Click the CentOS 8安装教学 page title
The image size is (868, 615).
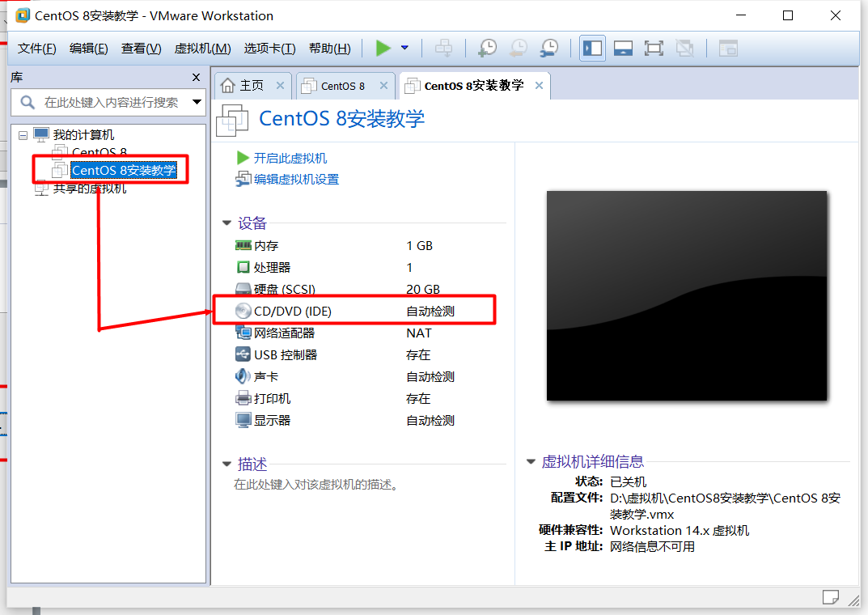pos(341,118)
